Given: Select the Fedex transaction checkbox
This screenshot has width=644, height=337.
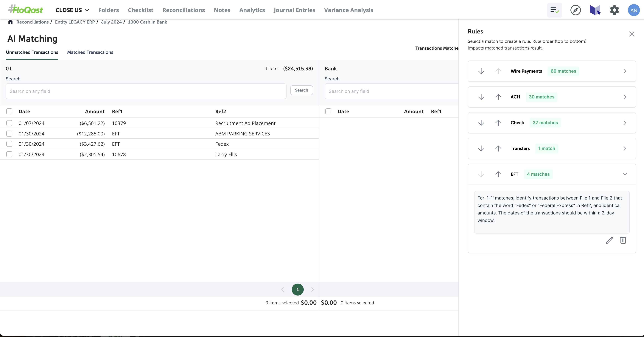Looking at the screenshot, I should click(9, 144).
